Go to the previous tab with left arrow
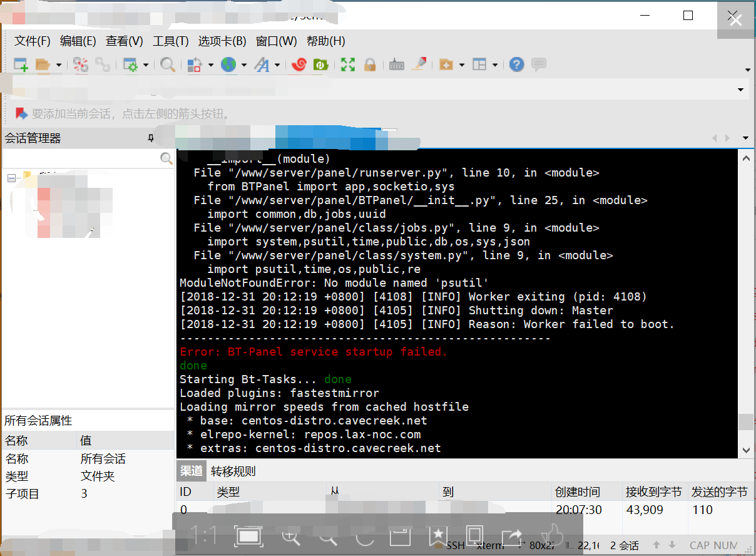 715,138
